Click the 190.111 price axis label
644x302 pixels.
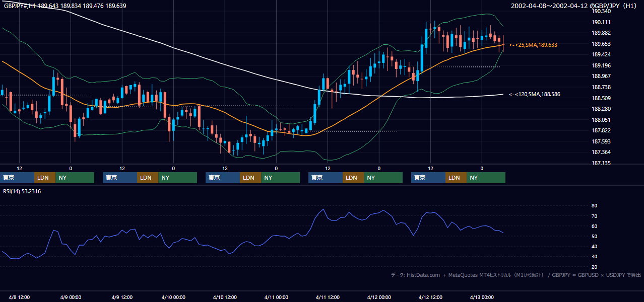pyautogui.click(x=602, y=22)
